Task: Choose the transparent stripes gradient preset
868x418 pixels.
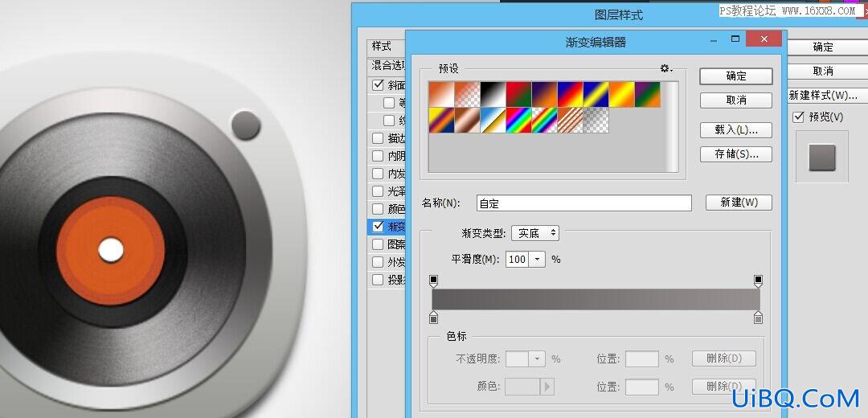Action: (570, 120)
